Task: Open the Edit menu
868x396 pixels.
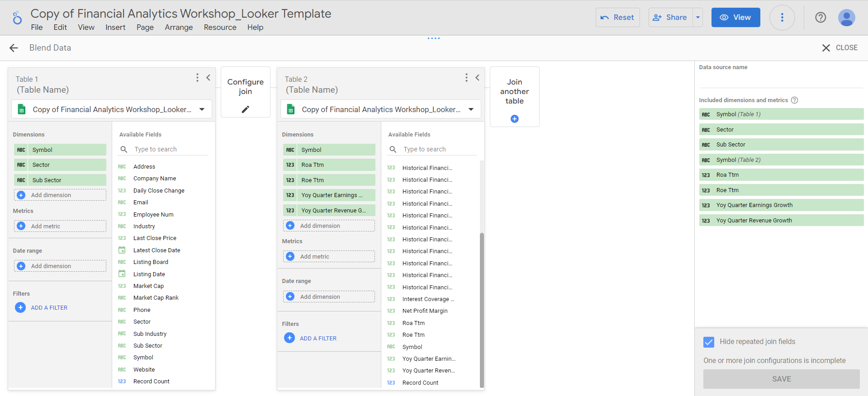Action: (60, 28)
